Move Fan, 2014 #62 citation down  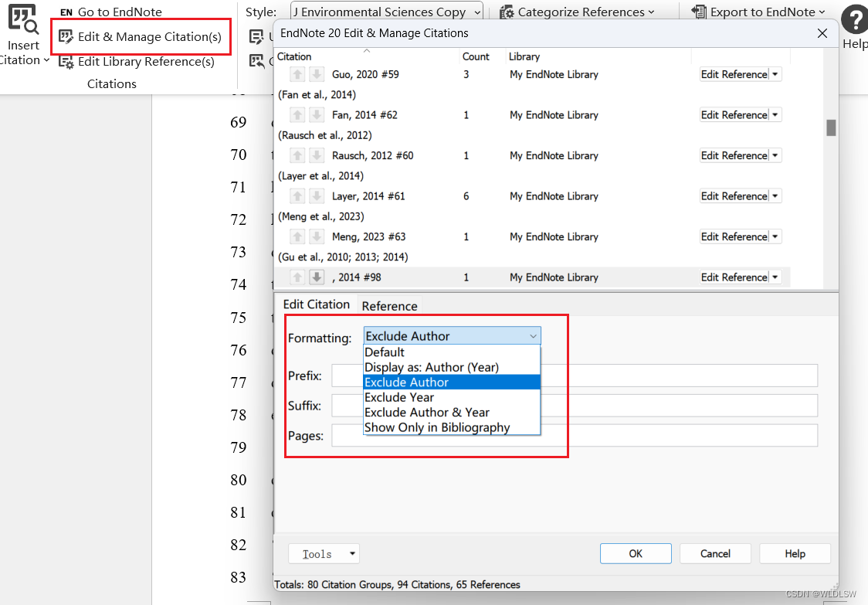coord(317,114)
